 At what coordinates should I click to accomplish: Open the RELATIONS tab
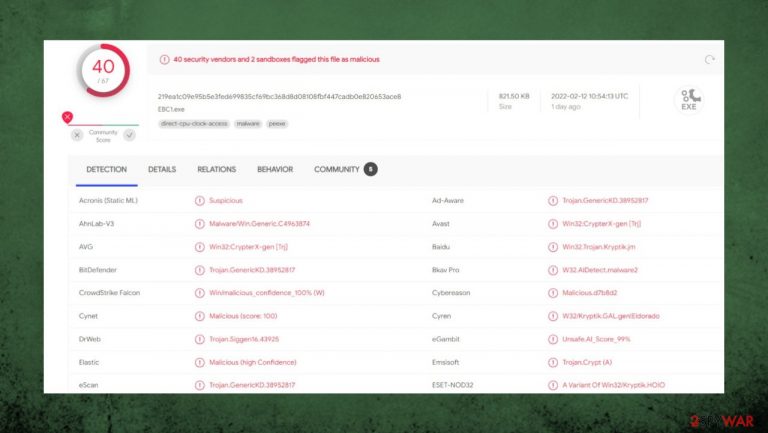pos(216,169)
